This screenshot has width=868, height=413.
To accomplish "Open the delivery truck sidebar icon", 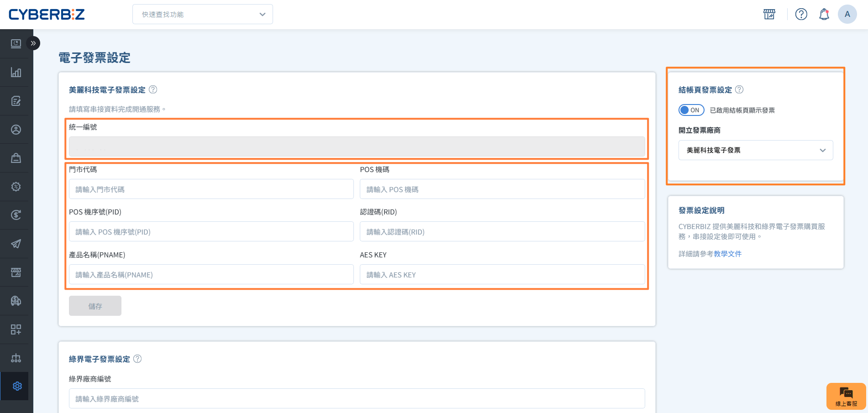I will tap(16, 301).
